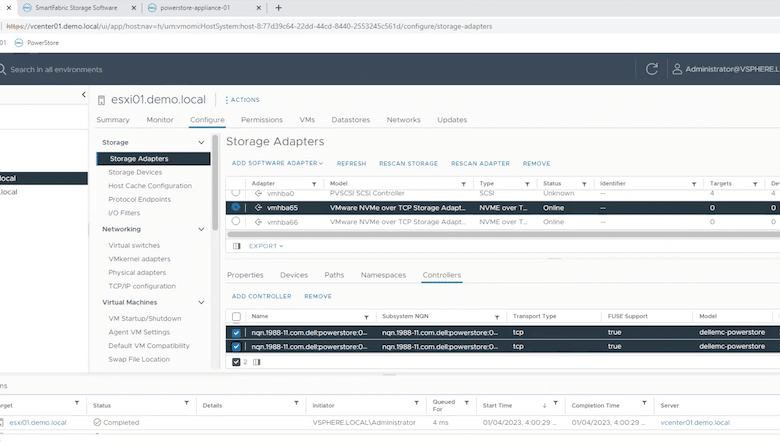This screenshot has height=444, width=780.
Task: Select the vmhba65 adapter radio button
Action: [236, 207]
